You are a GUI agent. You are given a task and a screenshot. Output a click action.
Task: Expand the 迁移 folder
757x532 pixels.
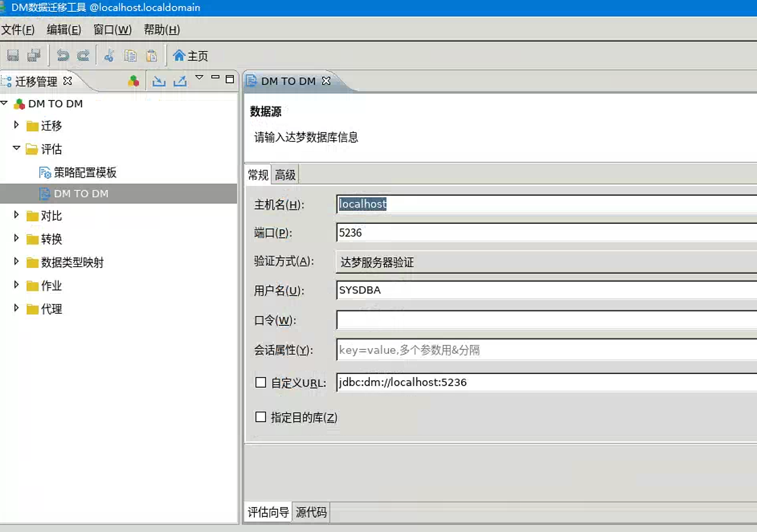tap(17, 125)
